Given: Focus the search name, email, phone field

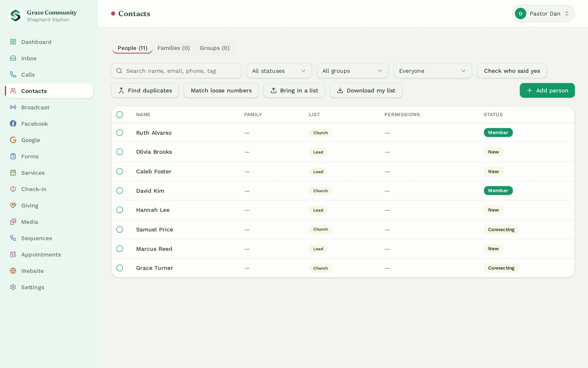Looking at the screenshot, I should [176, 71].
